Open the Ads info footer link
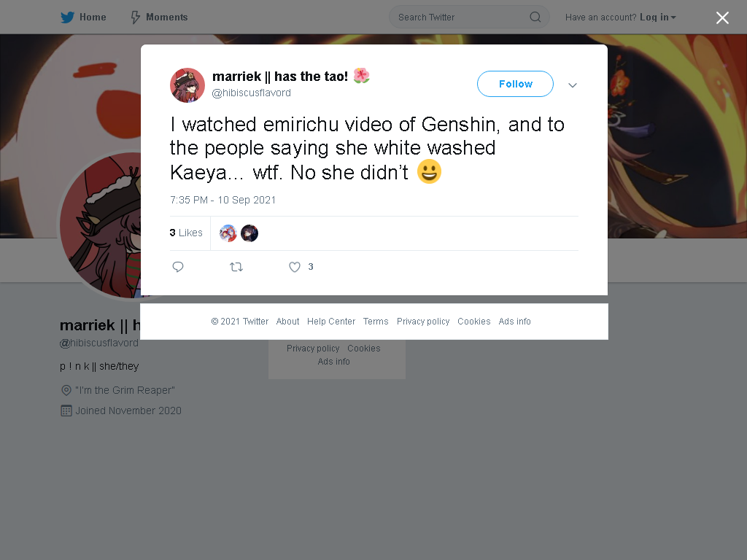Screen dimensions: 747x560 [514, 322]
